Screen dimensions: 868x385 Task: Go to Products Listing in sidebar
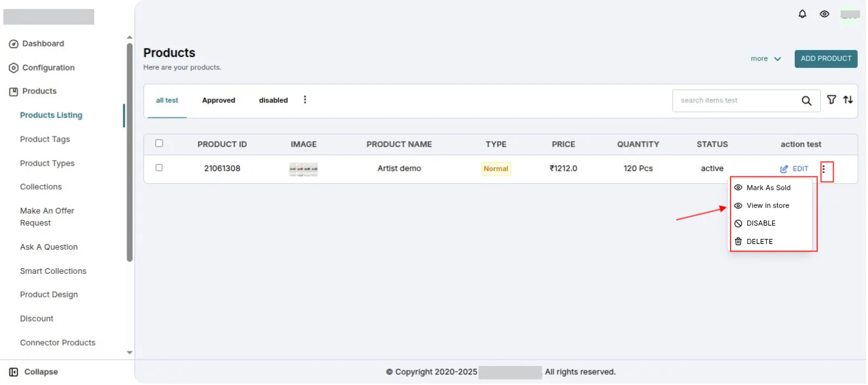[52, 116]
